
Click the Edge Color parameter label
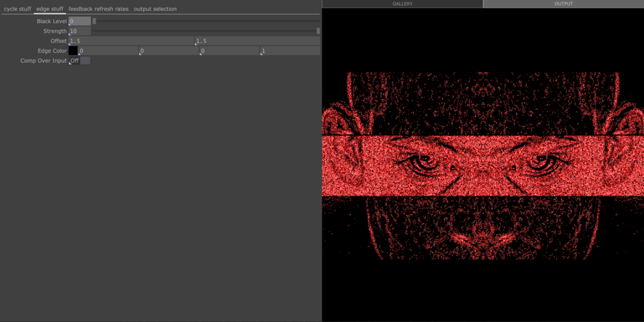(52, 51)
